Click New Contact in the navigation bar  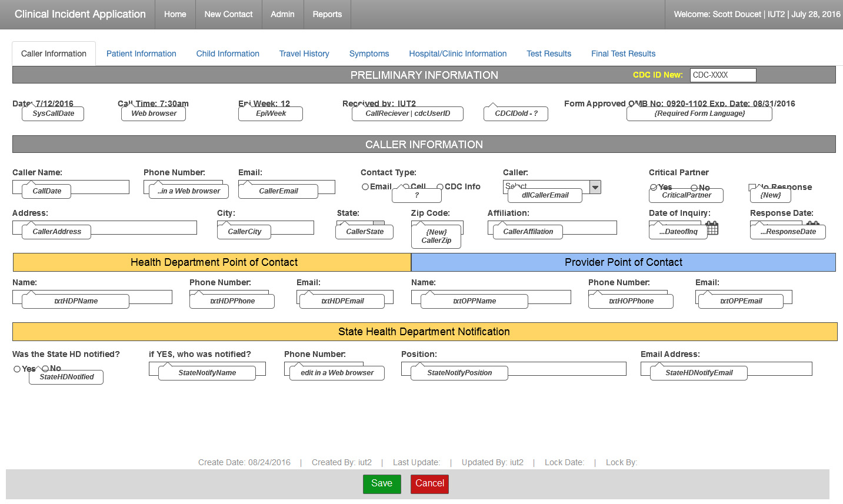click(x=228, y=14)
